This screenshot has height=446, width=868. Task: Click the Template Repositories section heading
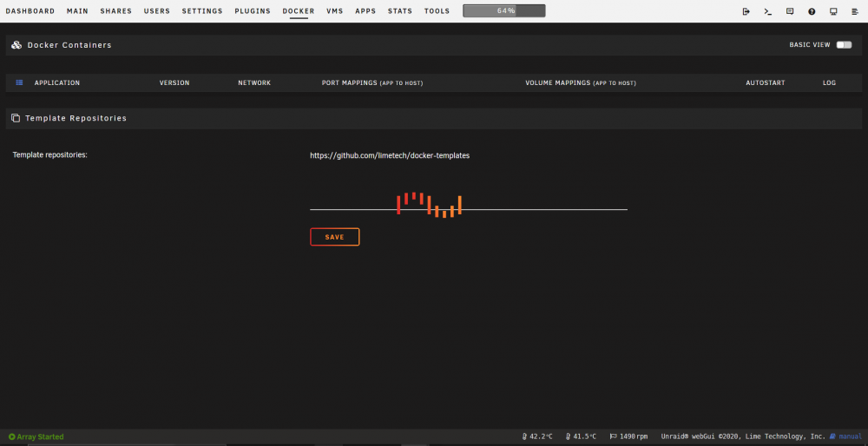click(76, 118)
